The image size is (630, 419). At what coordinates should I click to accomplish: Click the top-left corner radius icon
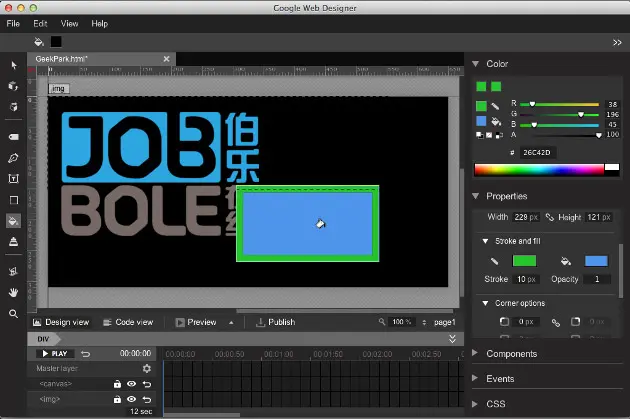[x=504, y=322]
